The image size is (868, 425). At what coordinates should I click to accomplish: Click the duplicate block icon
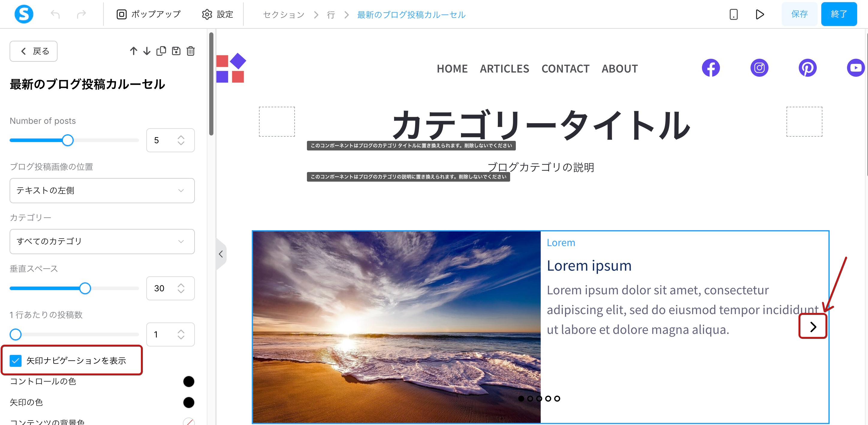tap(161, 51)
